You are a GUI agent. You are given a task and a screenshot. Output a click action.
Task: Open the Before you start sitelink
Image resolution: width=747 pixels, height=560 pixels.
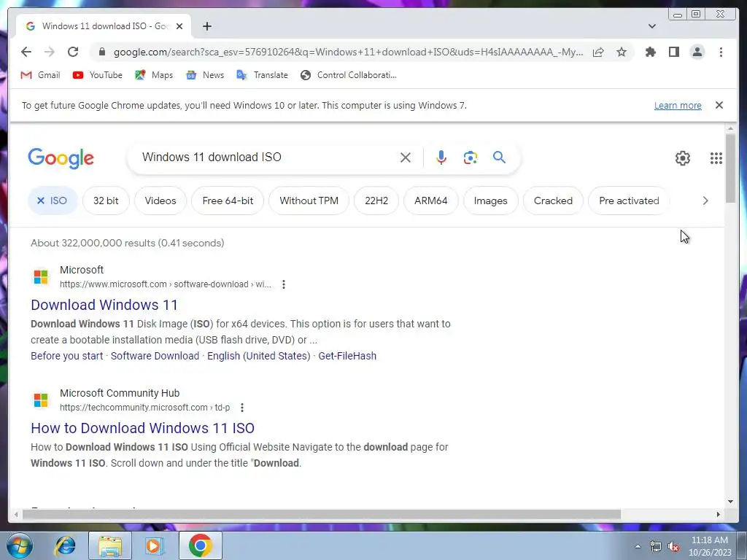66,356
